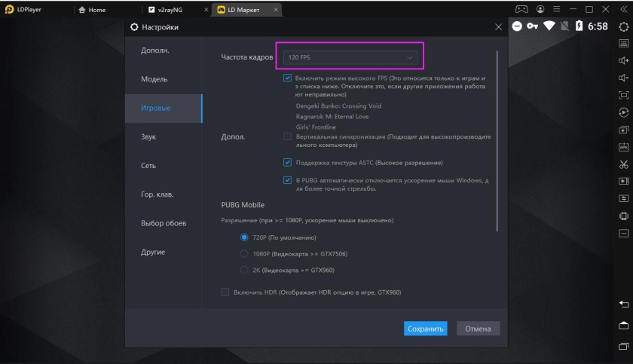This screenshot has height=364, width=633.
Task: Enable the Включить HDR checkbox
Action: pyautogui.click(x=225, y=292)
